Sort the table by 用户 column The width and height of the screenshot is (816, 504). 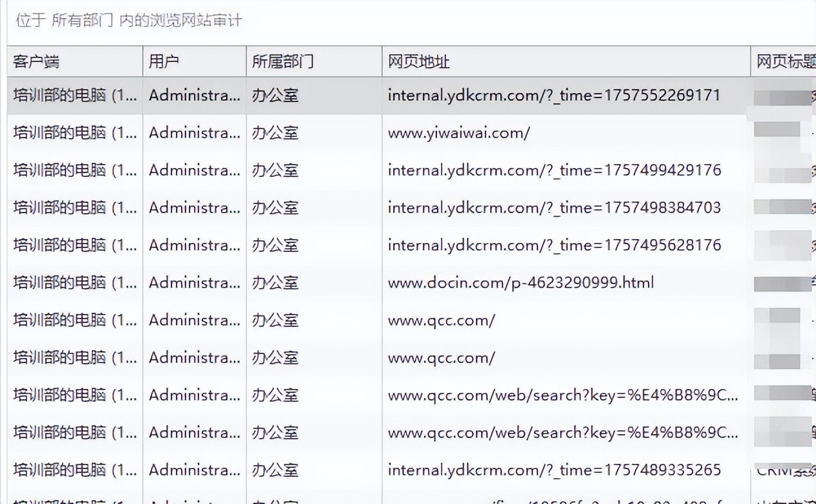[x=194, y=61]
